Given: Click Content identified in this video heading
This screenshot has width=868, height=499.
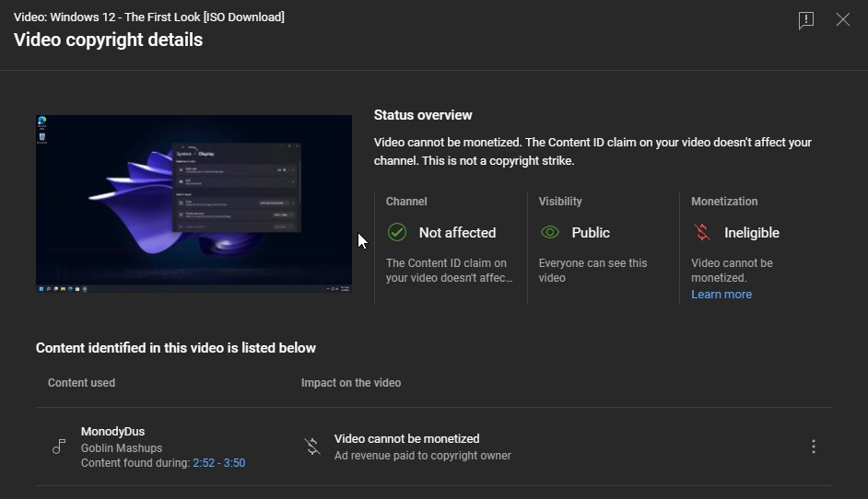Looking at the screenshot, I should 175,348.
